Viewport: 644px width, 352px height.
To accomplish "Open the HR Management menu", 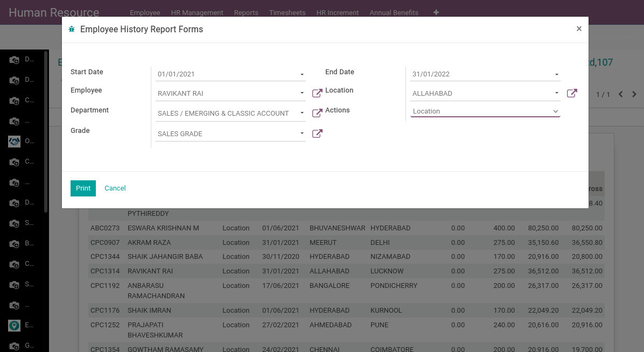I will (x=197, y=12).
